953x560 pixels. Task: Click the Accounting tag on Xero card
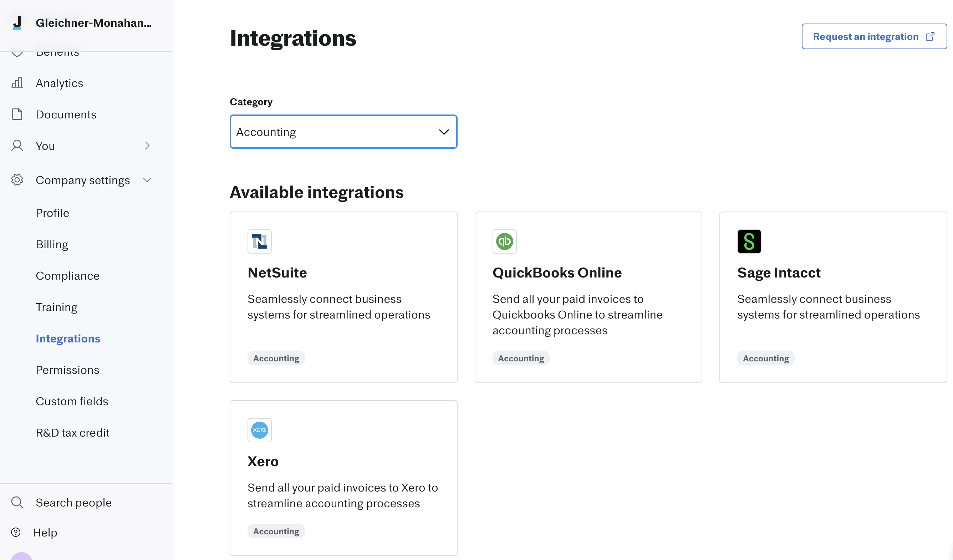tap(276, 531)
